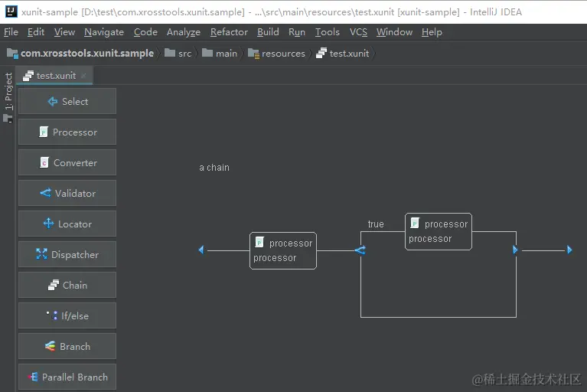
Task: Click the validator node icon in diagram
Action: click(360, 250)
